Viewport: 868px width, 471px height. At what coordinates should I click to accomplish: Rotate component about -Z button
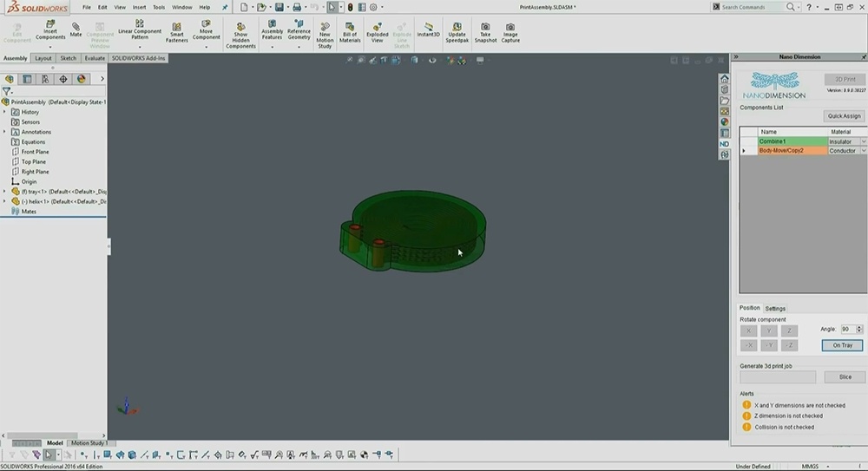pyautogui.click(x=789, y=345)
